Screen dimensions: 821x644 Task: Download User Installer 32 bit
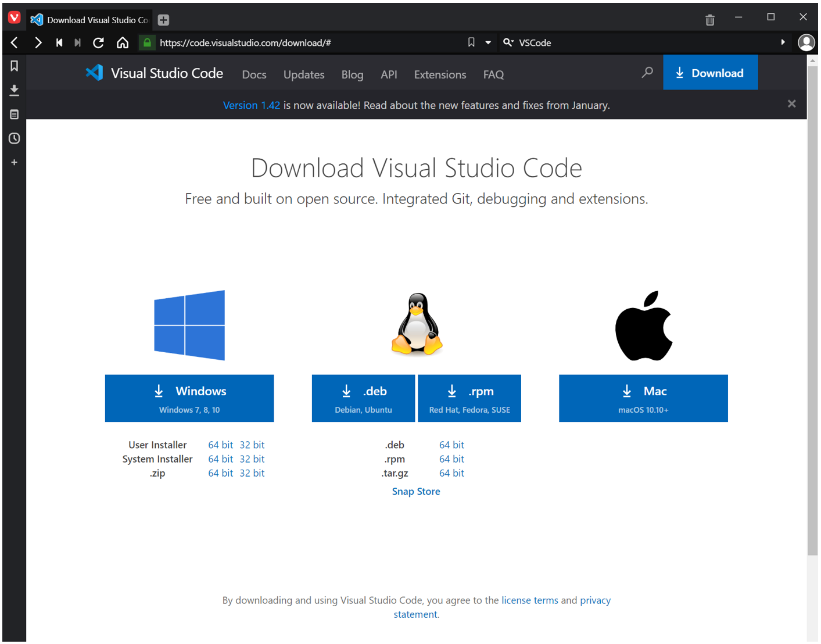tap(252, 445)
